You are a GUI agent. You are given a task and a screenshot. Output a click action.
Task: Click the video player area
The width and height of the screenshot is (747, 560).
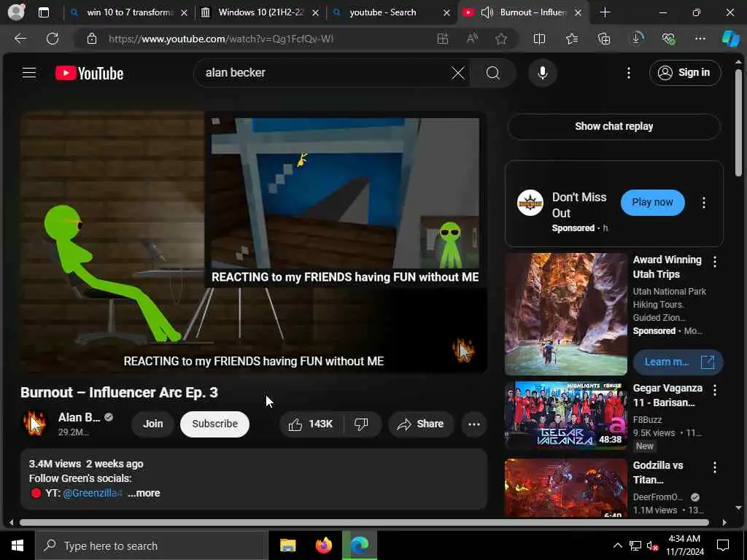point(253,242)
